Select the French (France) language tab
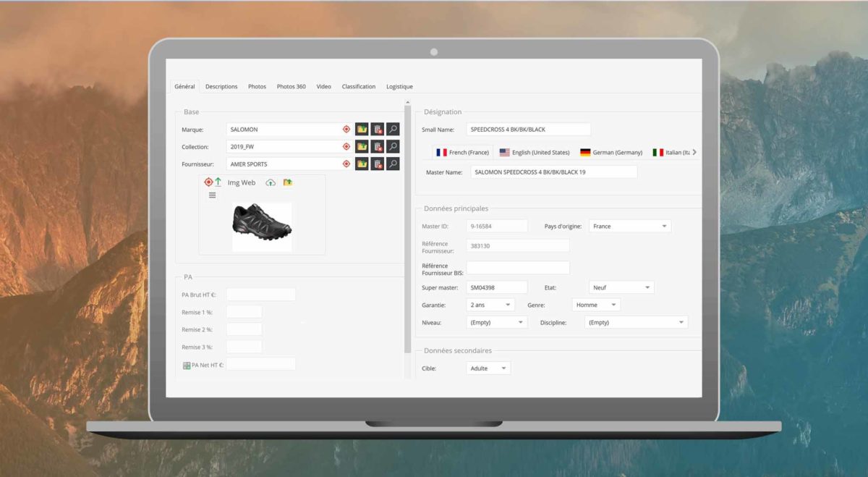The image size is (868, 477). pos(462,152)
